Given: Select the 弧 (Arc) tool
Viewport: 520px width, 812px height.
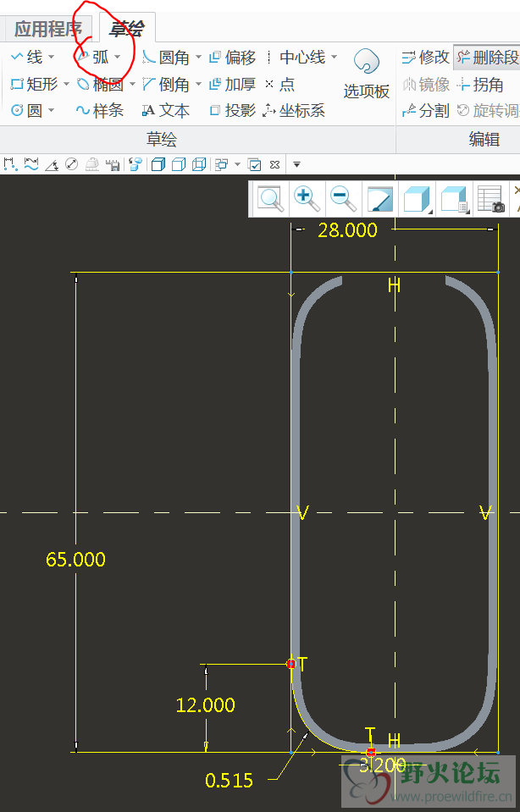Looking at the screenshot, I should 93,57.
